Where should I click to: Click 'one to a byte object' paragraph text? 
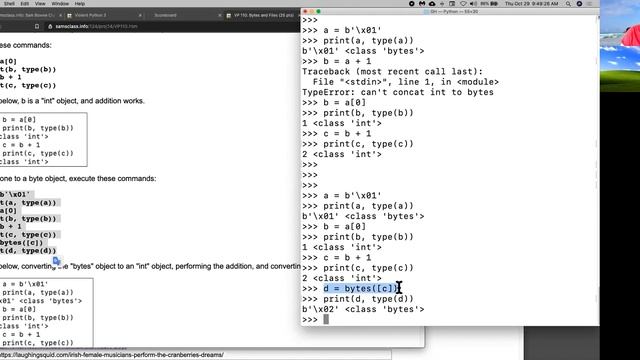(x=78, y=178)
